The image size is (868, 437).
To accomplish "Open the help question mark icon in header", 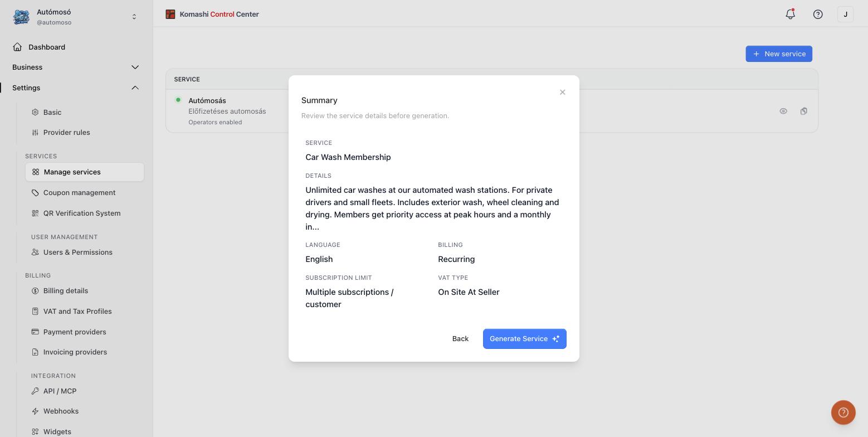I will coord(818,14).
